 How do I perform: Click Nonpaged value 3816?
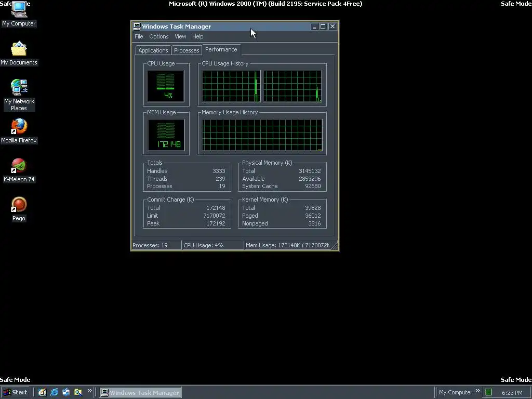(x=314, y=223)
